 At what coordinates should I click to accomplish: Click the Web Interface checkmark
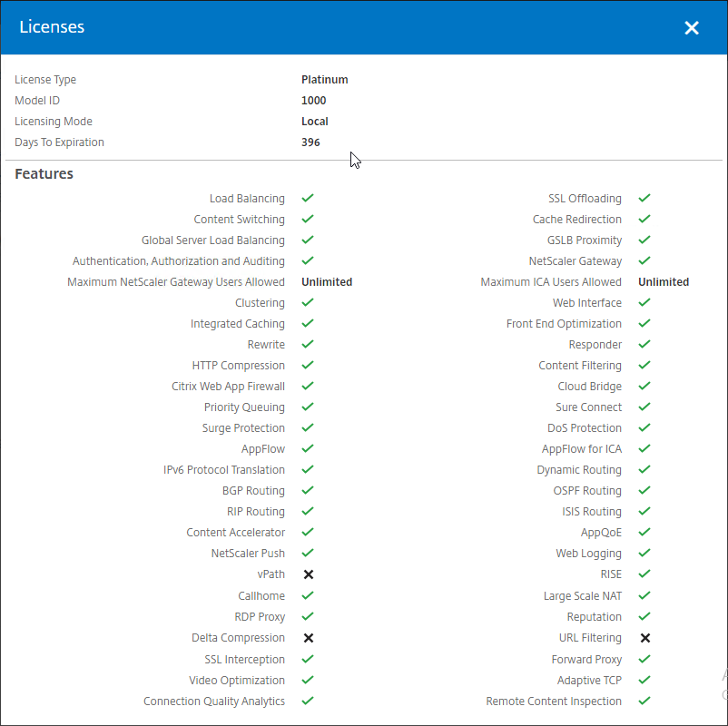point(644,303)
